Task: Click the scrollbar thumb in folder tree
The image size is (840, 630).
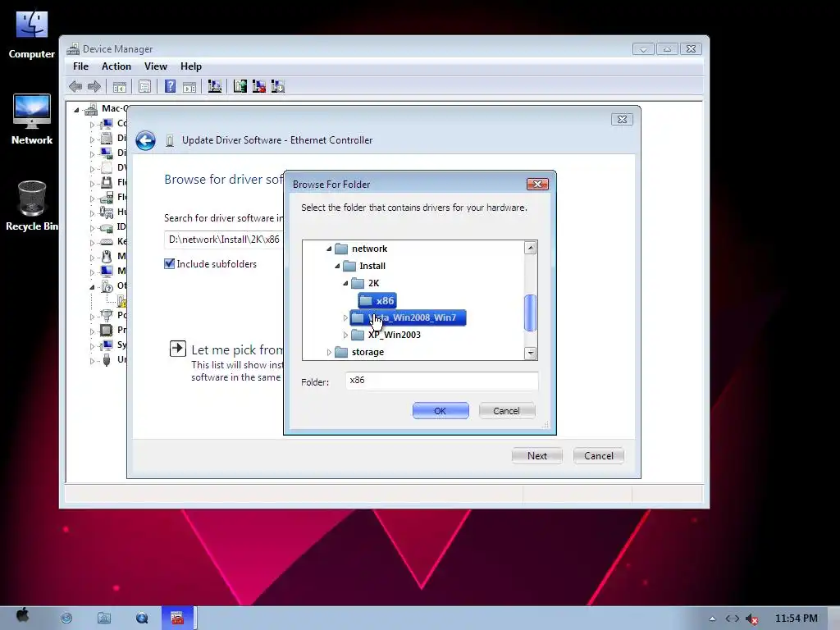Action: click(531, 313)
